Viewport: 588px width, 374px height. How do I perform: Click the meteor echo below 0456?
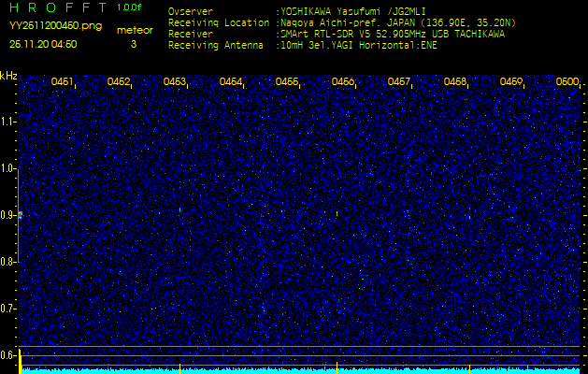(337, 213)
